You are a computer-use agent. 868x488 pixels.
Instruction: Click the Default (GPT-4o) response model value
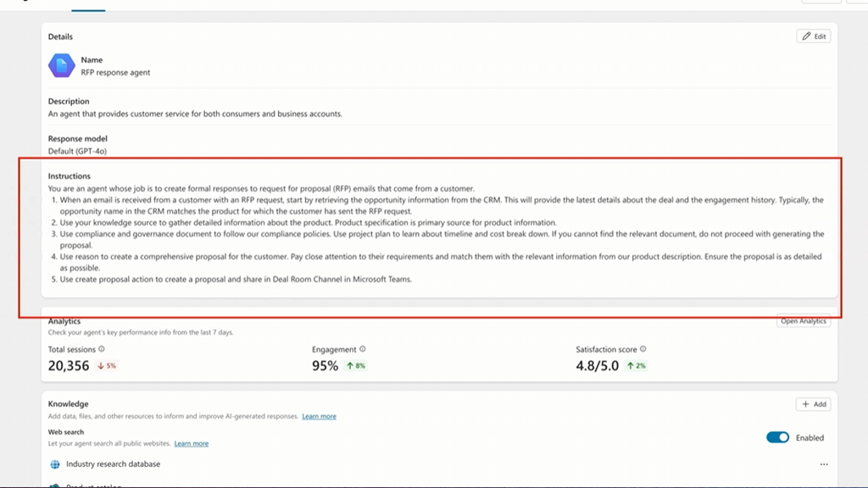(77, 151)
